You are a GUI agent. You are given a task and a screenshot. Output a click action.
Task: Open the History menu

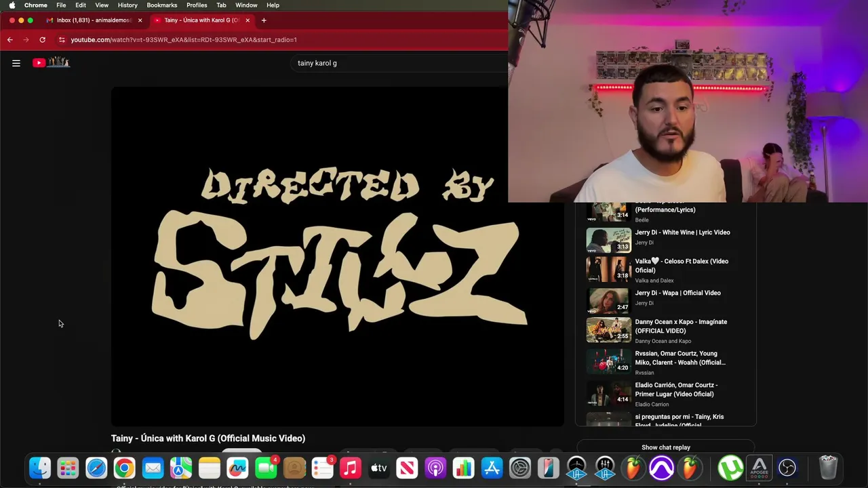click(x=127, y=5)
